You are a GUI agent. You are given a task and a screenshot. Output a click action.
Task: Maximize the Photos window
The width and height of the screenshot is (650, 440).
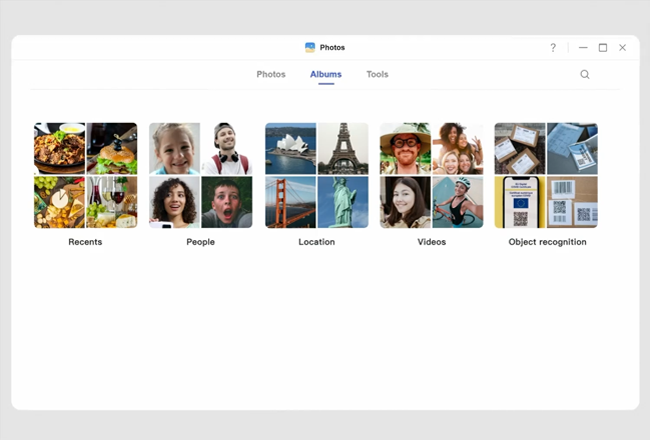603,48
